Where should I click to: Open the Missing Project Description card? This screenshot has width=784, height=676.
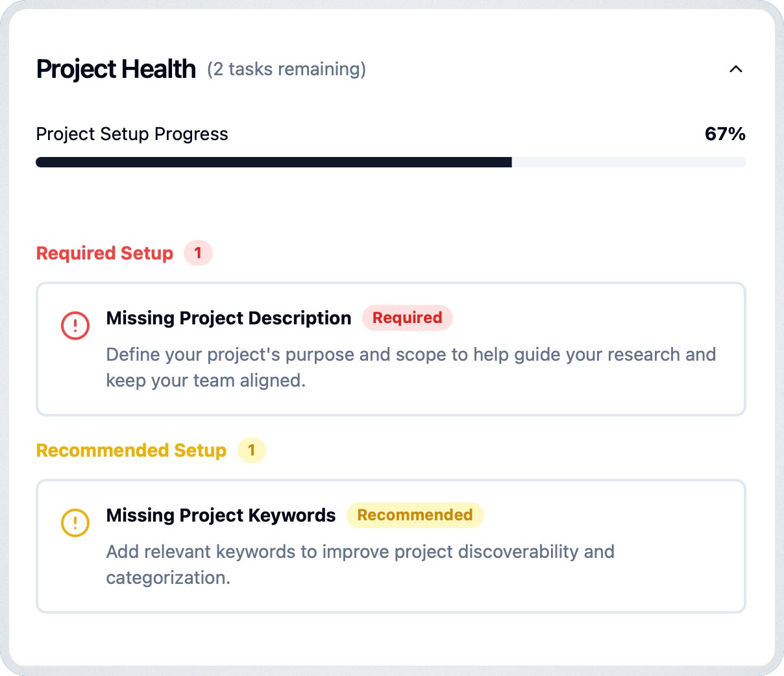[x=391, y=349]
